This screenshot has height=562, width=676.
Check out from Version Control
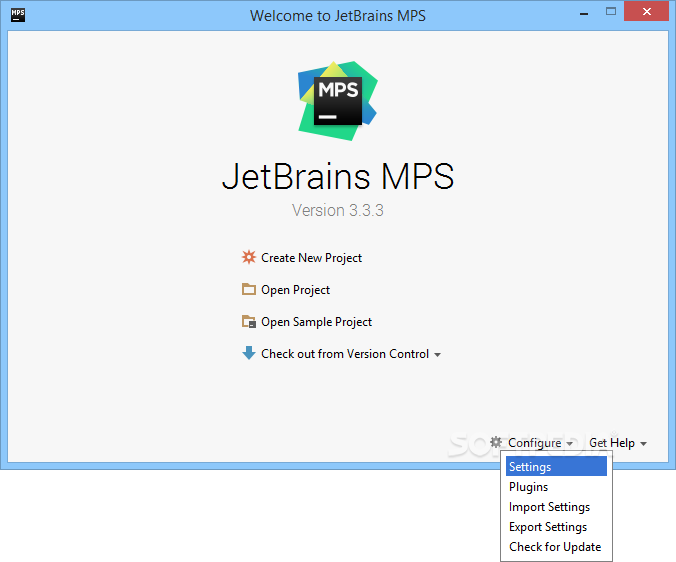(x=345, y=354)
